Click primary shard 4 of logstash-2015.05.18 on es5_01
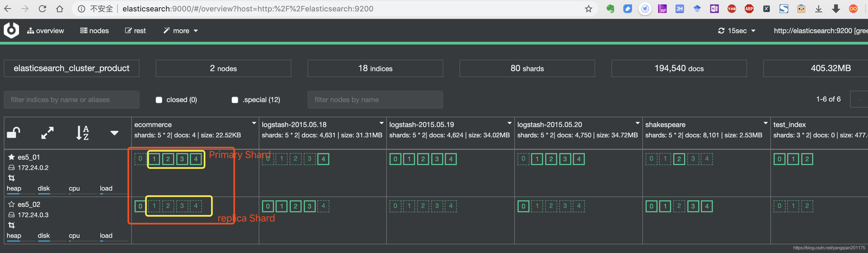Image resolution: width=868 pixels, height=253 pixels. [x=323, y=159]
